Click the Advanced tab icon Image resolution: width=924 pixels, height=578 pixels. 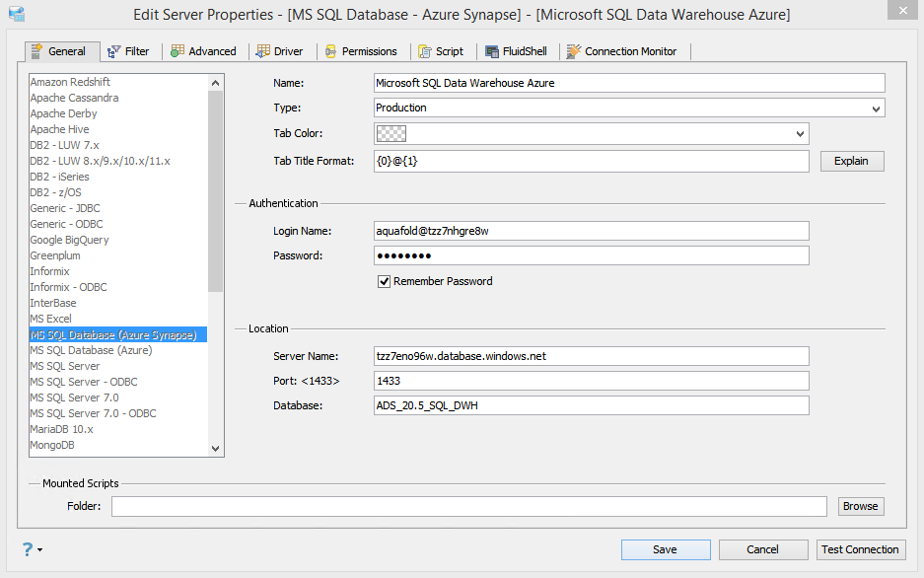pyautogui.click(x=178, y=51)
